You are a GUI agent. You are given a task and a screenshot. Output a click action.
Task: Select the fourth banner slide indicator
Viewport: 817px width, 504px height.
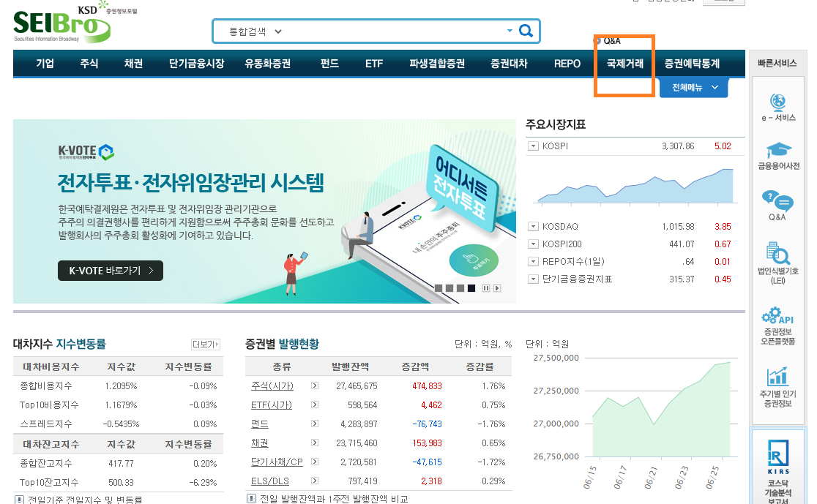click(471, 288)
